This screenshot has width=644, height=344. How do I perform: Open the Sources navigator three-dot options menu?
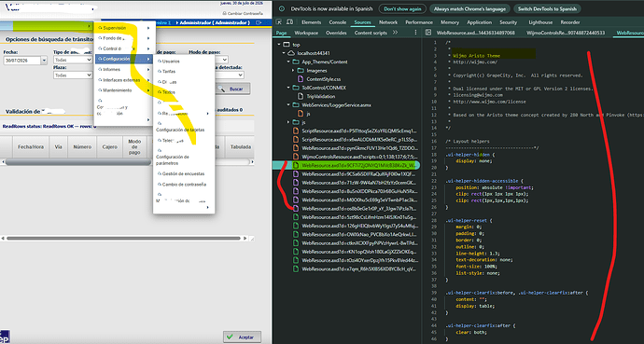415,33
